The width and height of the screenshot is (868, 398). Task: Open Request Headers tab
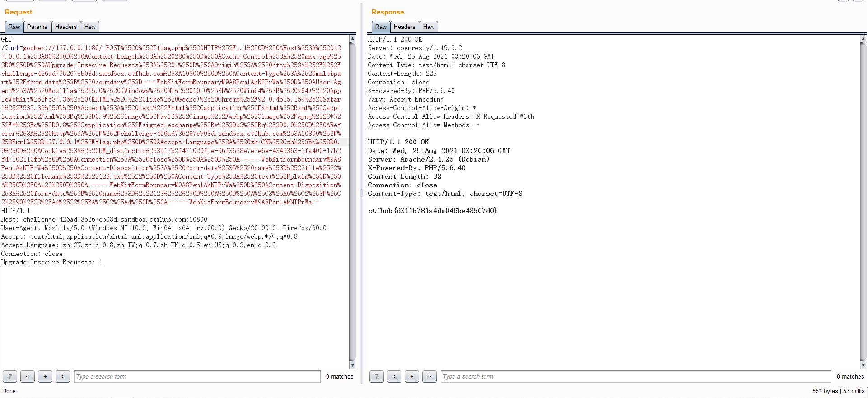[x=66, y=27]
